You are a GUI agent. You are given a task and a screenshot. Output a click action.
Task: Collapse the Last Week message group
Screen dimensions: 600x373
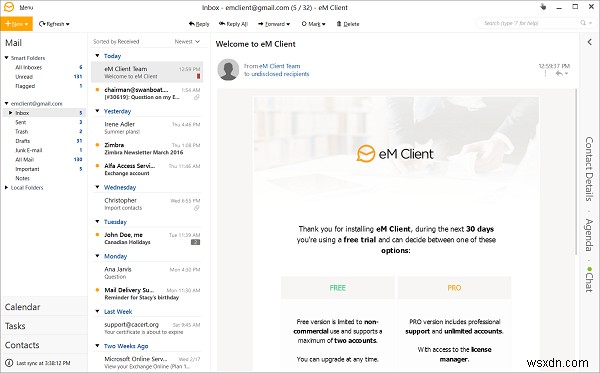(97, 311)
